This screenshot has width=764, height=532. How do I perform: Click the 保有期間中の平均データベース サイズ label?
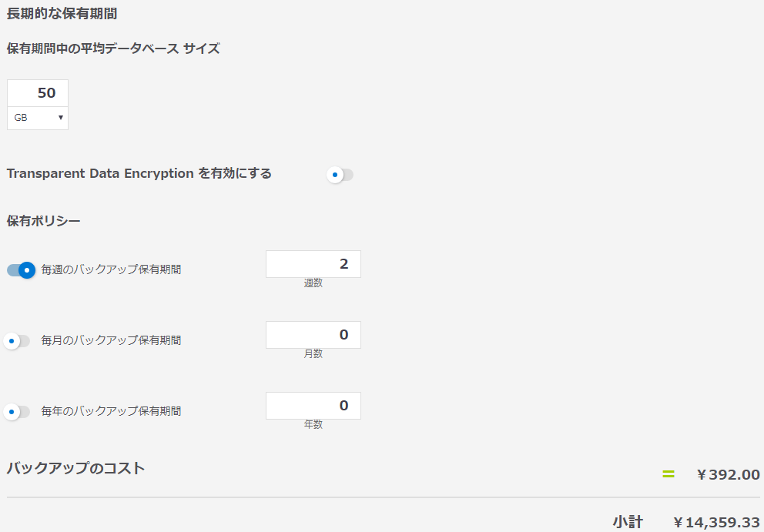(113, 49)
